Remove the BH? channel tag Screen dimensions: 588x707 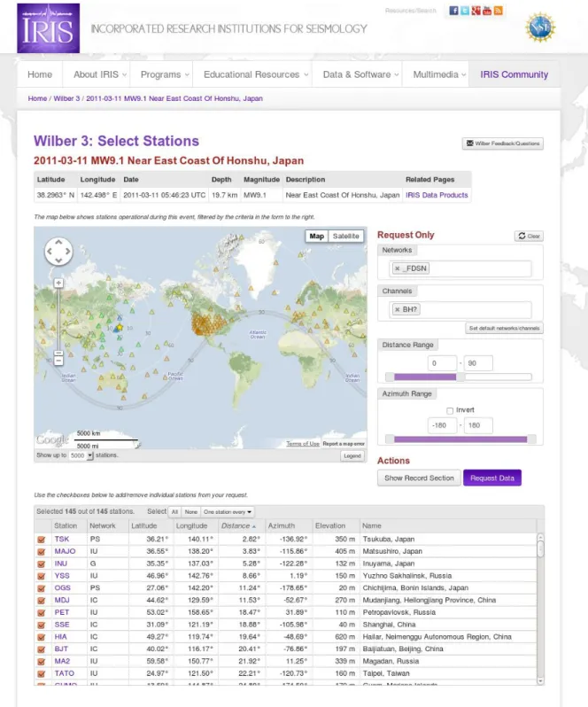398,309
